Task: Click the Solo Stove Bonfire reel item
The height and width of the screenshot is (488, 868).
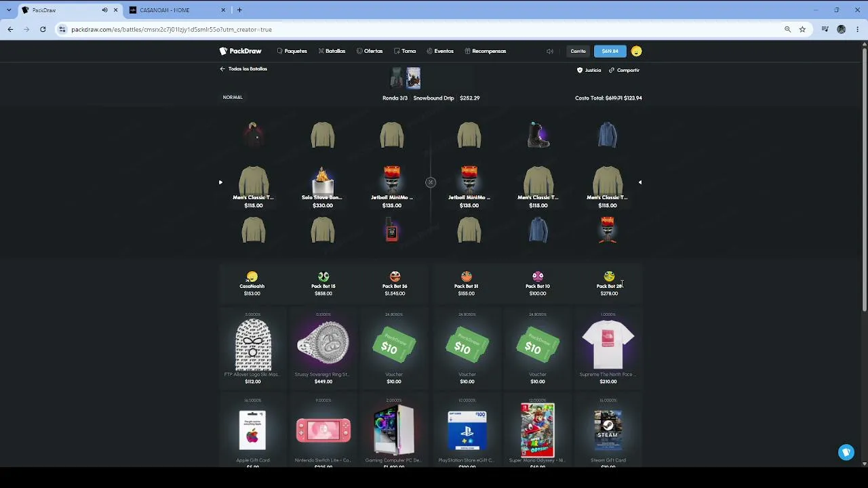Action: coord(323,187)
